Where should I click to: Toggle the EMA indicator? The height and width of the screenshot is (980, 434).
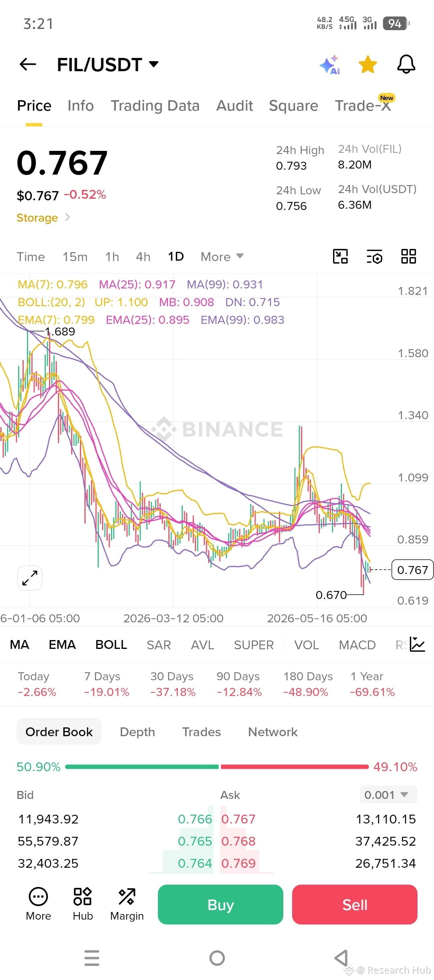pyautogui.click(x=62, y=645)
